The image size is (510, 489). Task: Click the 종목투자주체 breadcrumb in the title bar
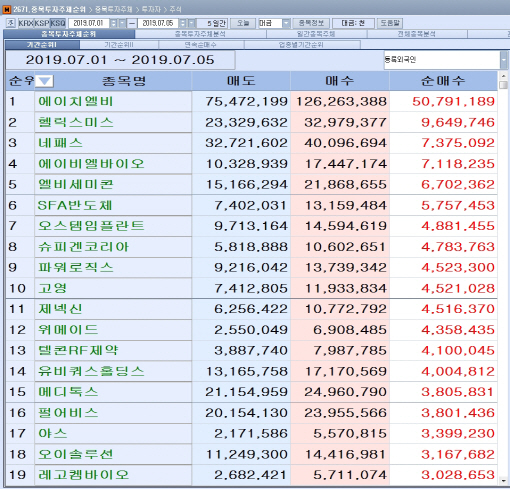[x=113, y=9]
